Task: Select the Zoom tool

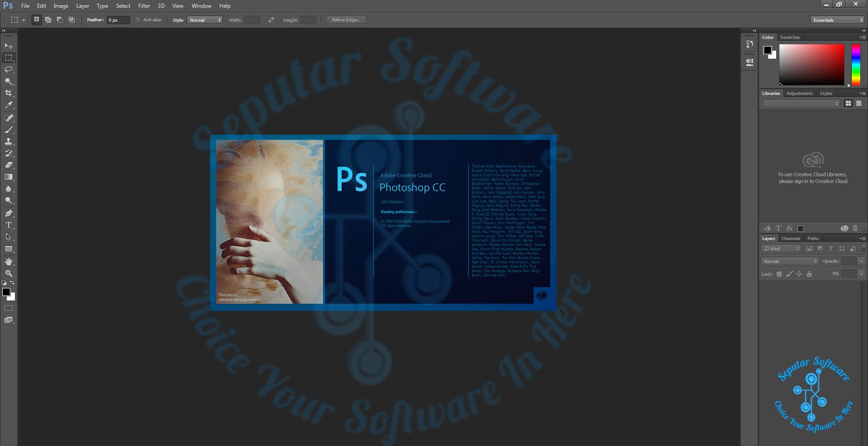Action: tap(9, 273)
